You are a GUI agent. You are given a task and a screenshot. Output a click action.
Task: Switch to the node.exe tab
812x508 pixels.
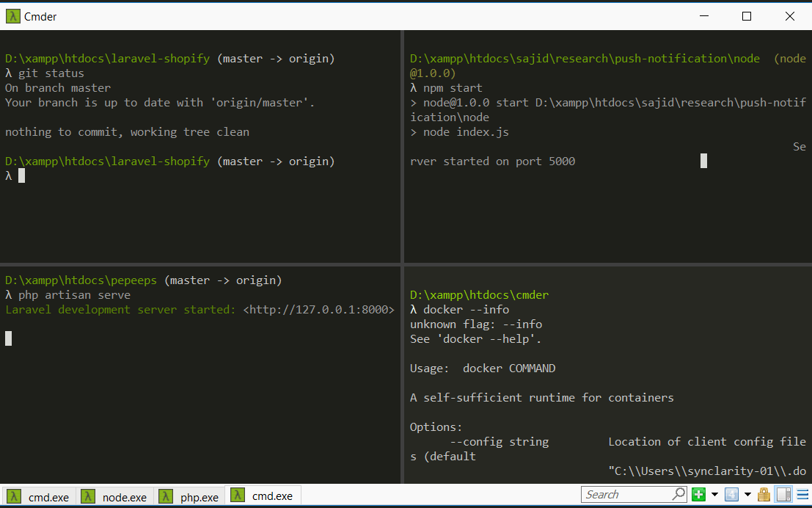coord(115,496)
